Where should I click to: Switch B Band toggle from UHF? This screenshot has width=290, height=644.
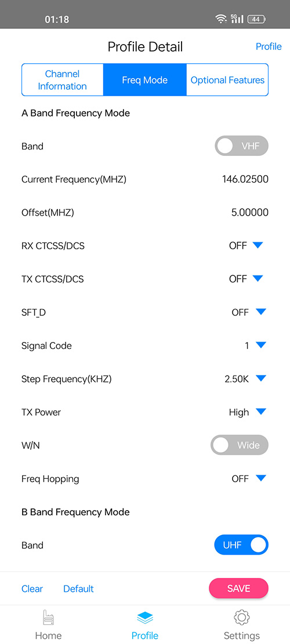241,545
